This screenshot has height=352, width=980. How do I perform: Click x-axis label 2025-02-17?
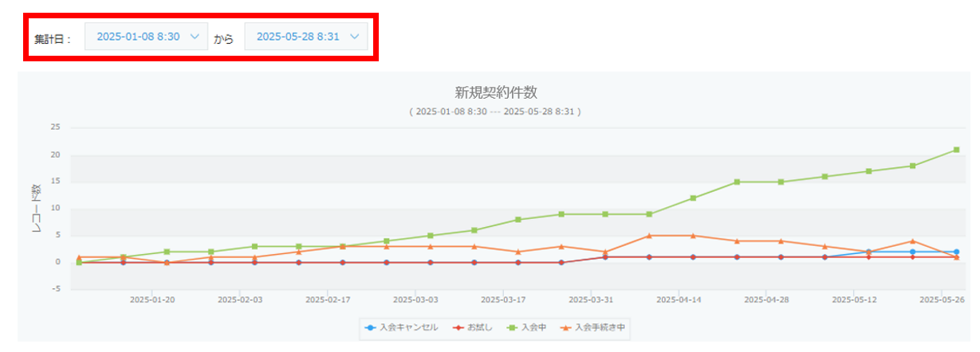[329, 300]
